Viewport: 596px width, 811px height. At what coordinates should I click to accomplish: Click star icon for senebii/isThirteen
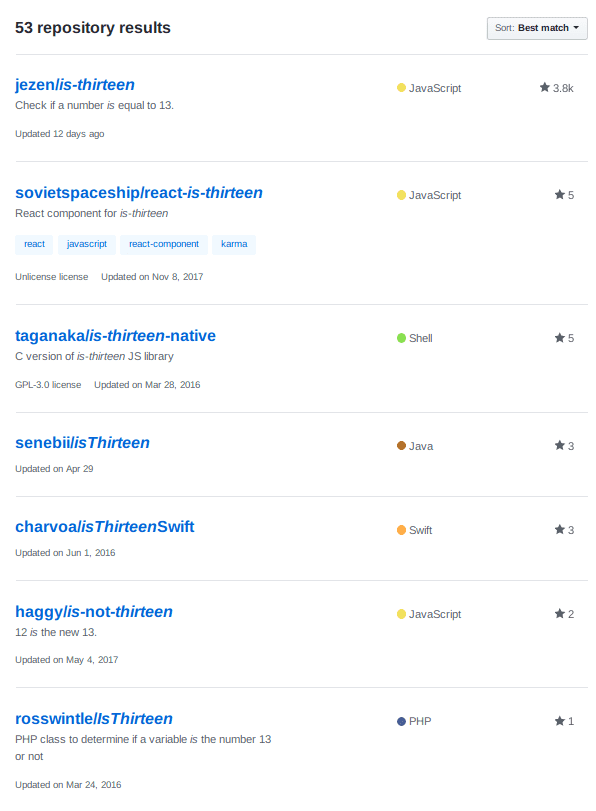tap(559, 445)
